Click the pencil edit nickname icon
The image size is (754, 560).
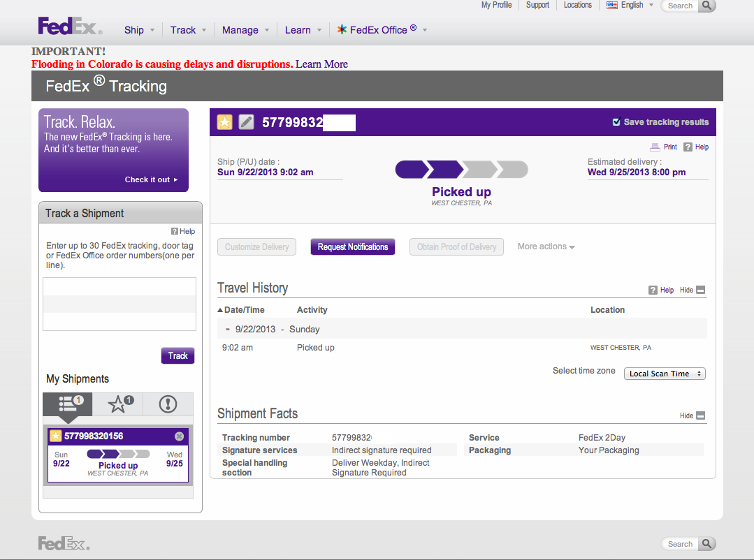[x=246, y=122]
